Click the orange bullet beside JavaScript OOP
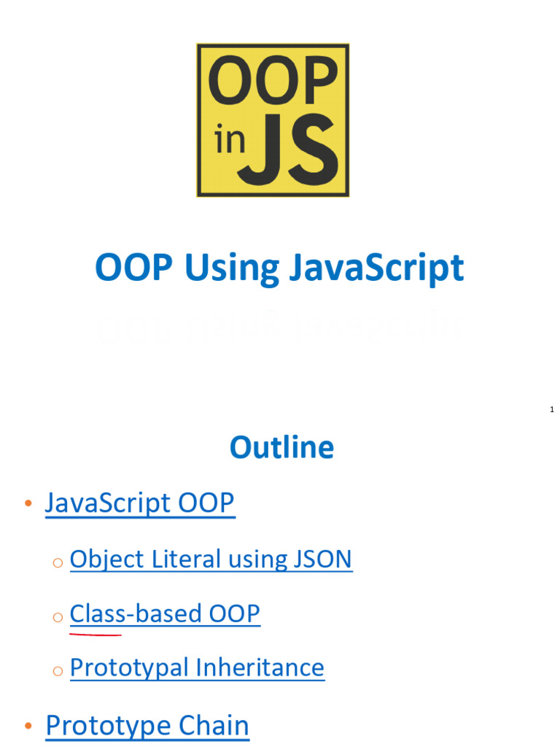The image size is (560, 747). pos(28,504)
